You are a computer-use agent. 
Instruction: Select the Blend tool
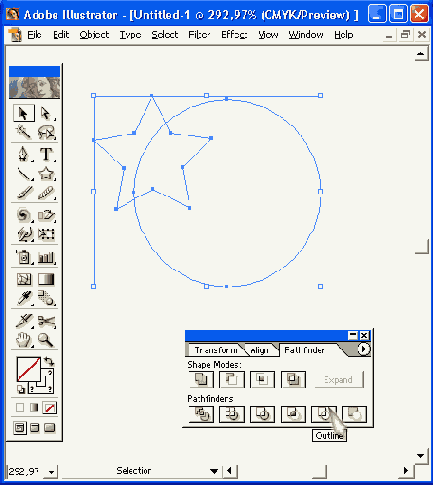(x=46, y=298)
